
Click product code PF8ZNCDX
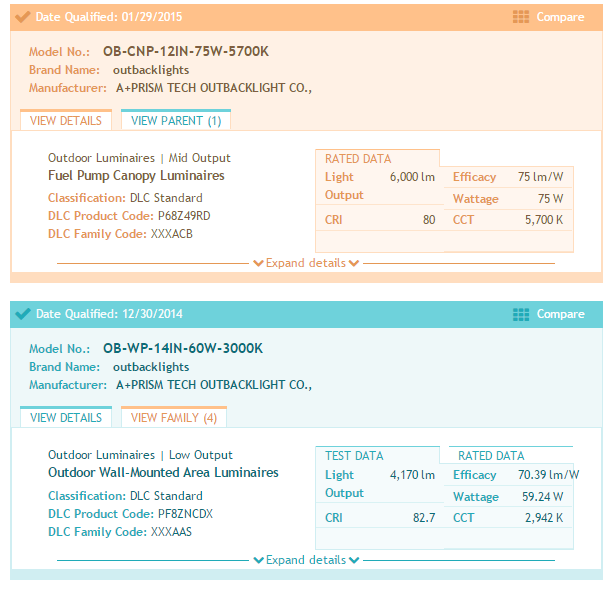(185, 513)
